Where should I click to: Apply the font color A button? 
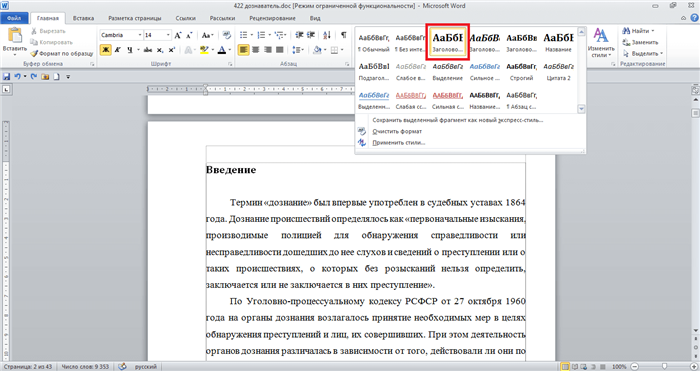click(221, 50)
